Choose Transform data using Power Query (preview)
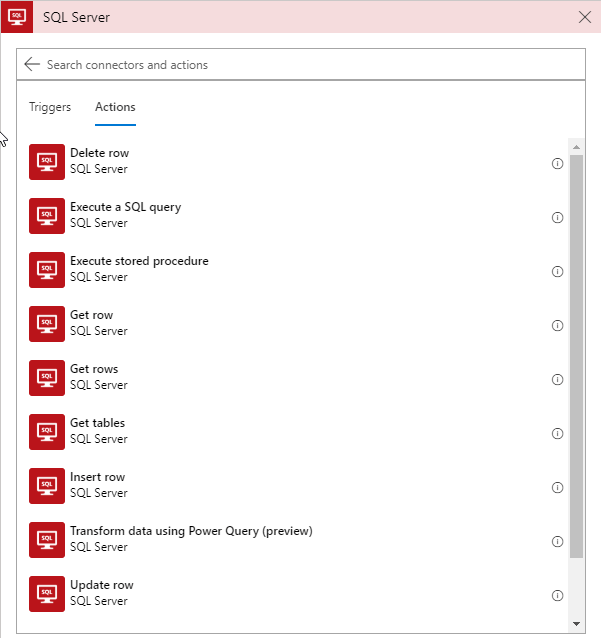 click(x=297, y=540)
